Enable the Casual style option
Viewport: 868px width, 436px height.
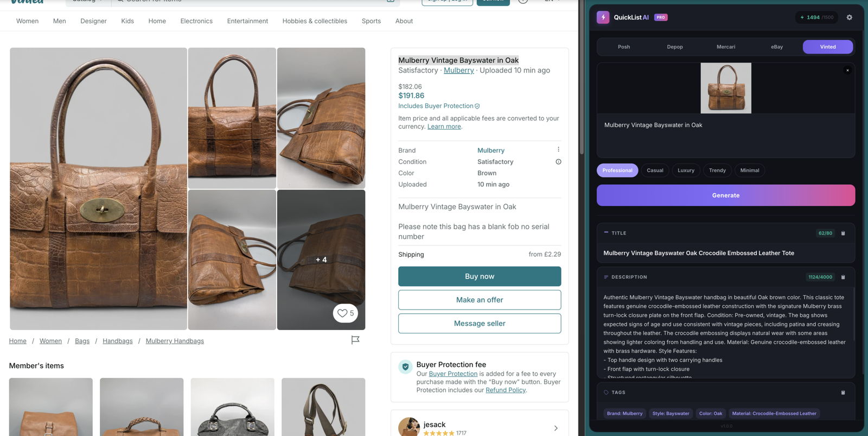655,170
